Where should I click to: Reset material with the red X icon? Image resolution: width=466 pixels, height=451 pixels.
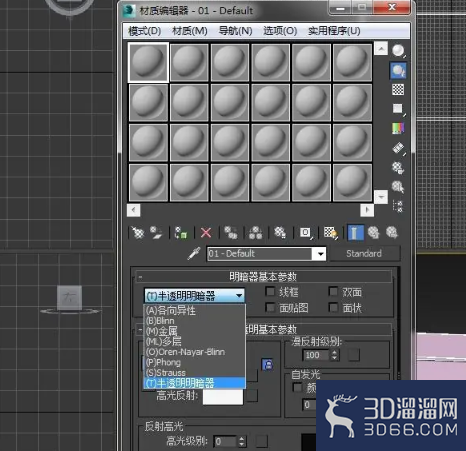click(206, 232)
